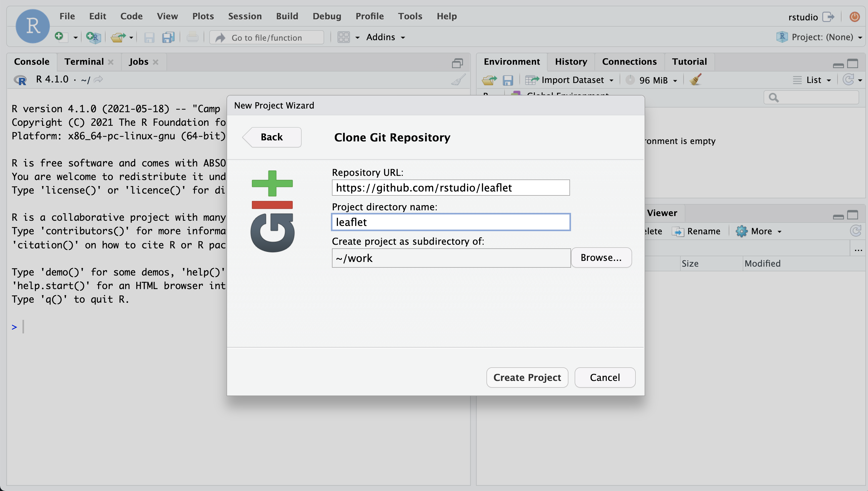Open the New File dropdown arrow
Image resolution: width=868 pixels, height=491 pixels.
pyautogui.click(x=75, y=37)
